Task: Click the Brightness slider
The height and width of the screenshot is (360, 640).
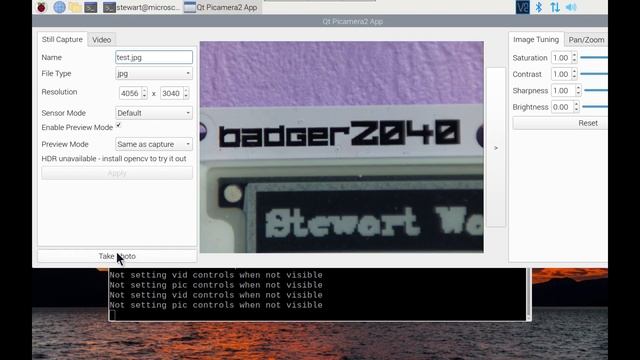Action: (595, 107)
